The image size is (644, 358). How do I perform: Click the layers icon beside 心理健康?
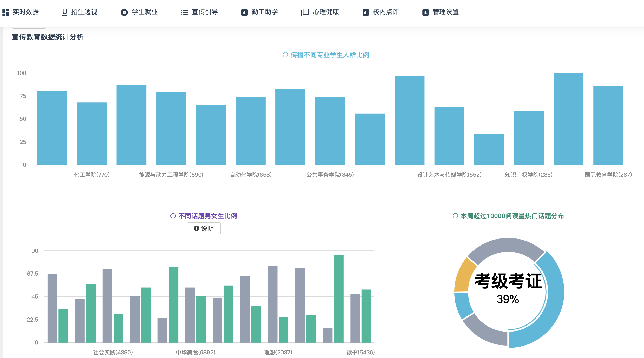click(305, 12)
